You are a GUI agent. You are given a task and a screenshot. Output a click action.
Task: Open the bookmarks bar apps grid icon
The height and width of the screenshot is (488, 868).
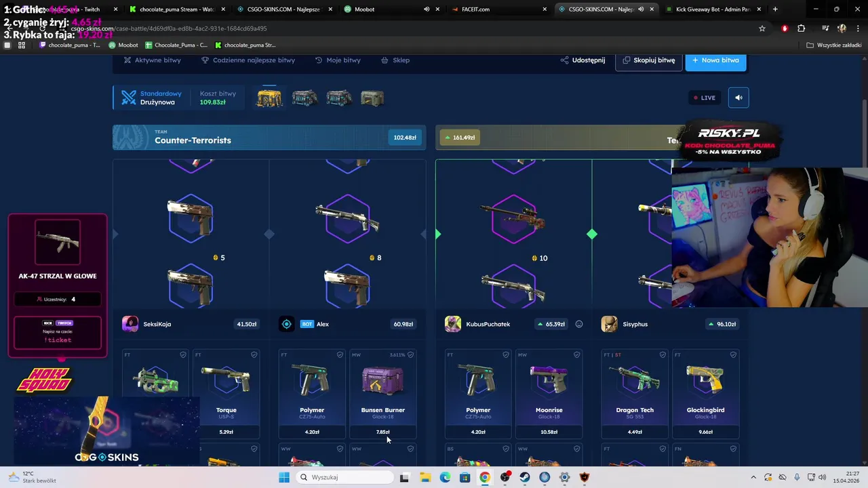click(x=22, y=45)
